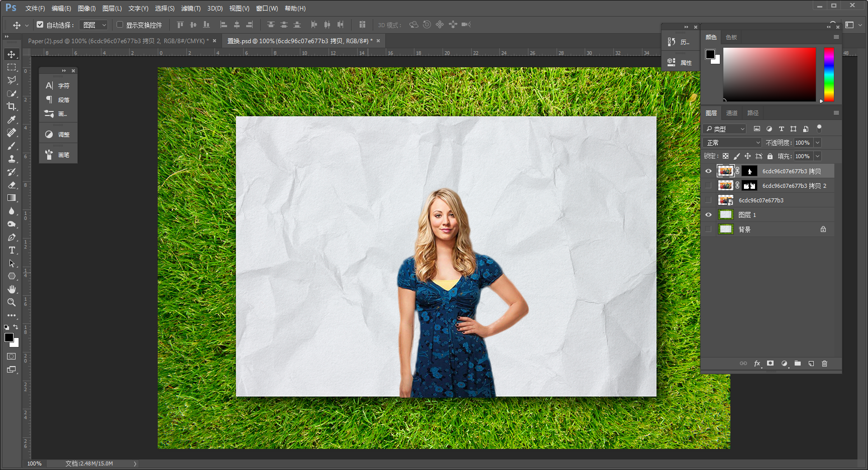Open the 图像(I) menu
The image size is (868, 470).
pos(87,9)
